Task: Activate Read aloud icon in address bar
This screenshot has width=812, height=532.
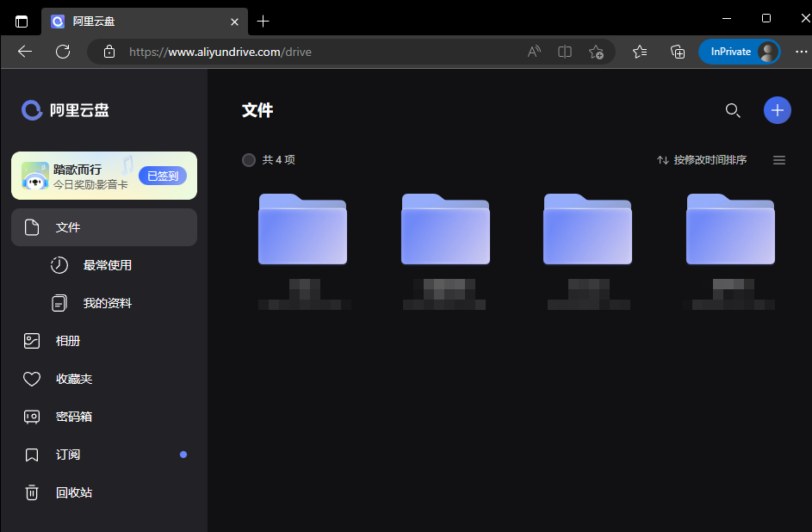Action: coord(534,52)
